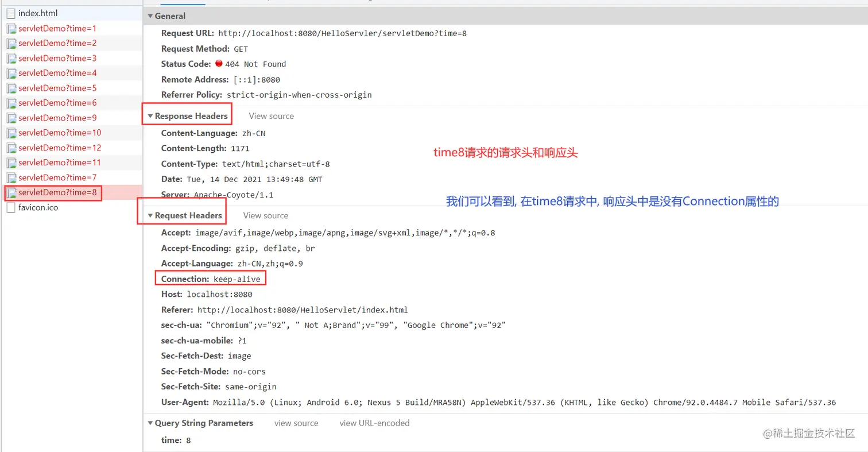Select highlighted request servletDemo?time=8
This screenshot has height=452, width=868.
71,192
